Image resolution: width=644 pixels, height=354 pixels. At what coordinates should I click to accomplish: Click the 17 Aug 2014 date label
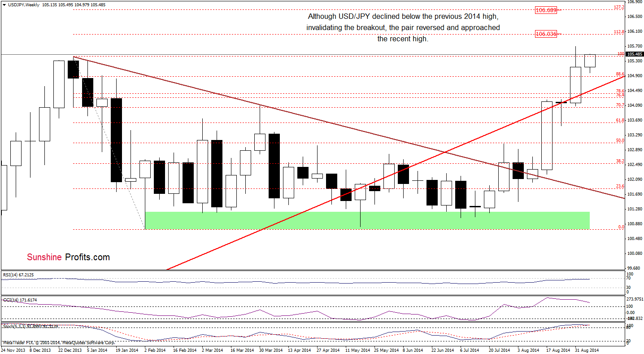point(558,350)
